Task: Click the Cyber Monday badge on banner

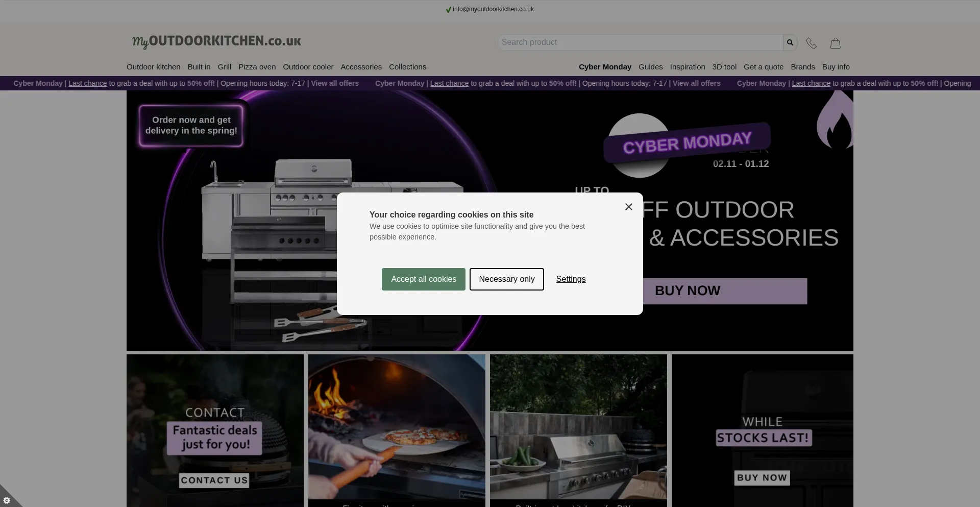Action: click(687, 143)
